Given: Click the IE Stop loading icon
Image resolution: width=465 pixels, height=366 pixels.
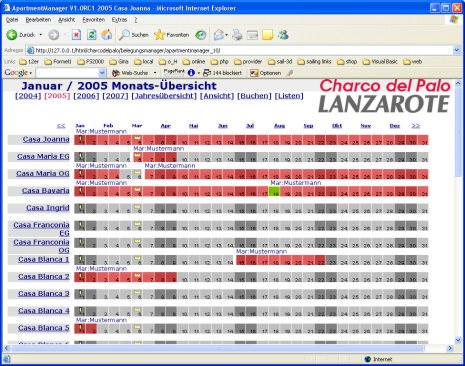Looking at the screenshot, I should click(x=76, y=35).
